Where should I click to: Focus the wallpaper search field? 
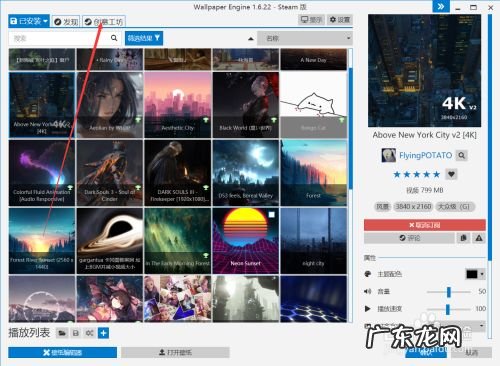60,38
